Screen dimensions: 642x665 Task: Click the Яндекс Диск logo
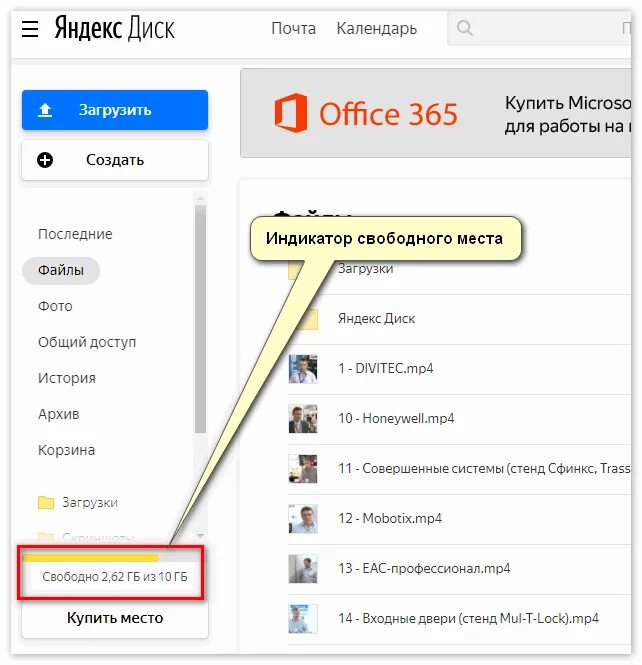point(114,28)
